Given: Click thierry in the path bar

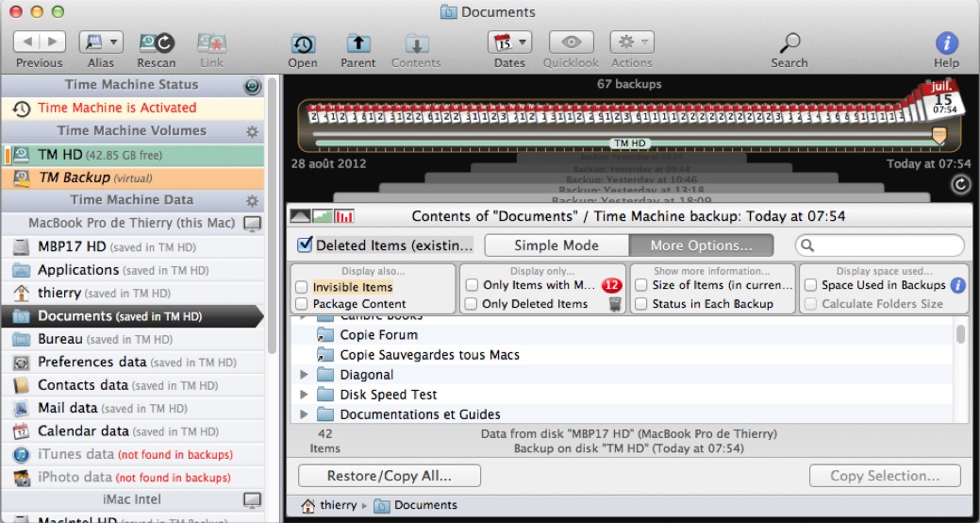Looking at the screenshot, I should tap(338, 505).
